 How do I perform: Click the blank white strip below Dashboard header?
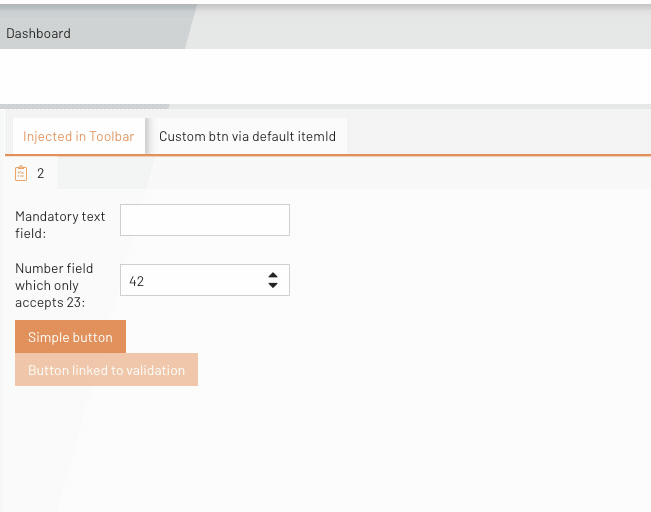pyautogui.click(x=325, y=76)
